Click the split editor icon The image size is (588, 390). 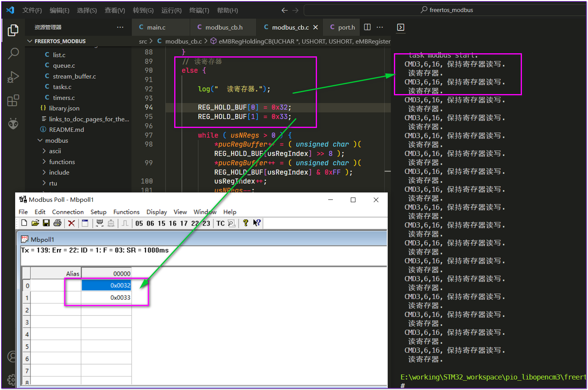pyautogui.click(x=367, y=27)
